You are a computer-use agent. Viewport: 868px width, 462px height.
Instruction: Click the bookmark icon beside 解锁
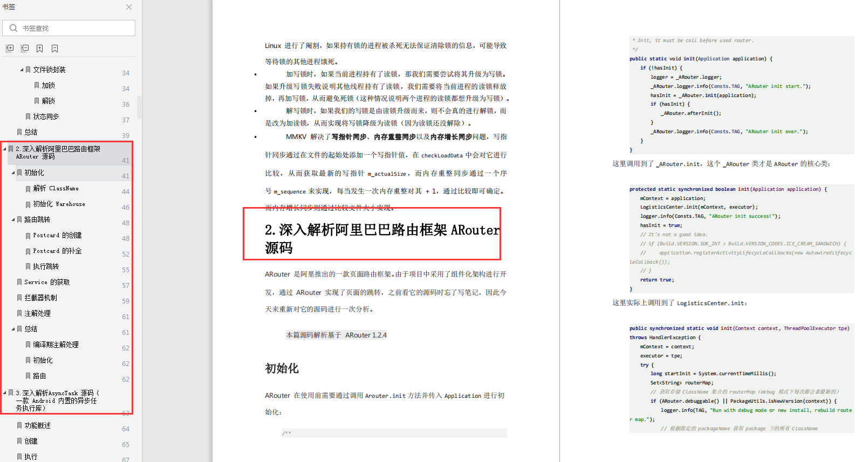pos(37,101)
